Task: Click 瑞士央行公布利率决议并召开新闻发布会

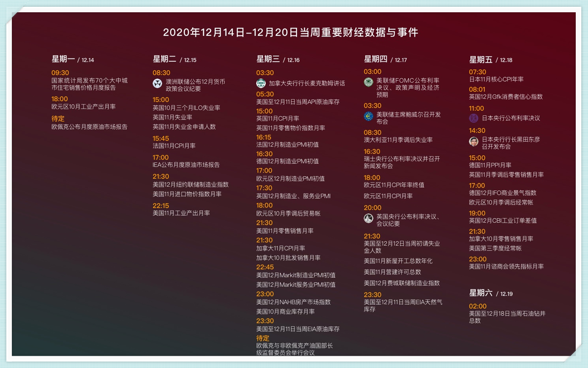Action: [402, 162]
